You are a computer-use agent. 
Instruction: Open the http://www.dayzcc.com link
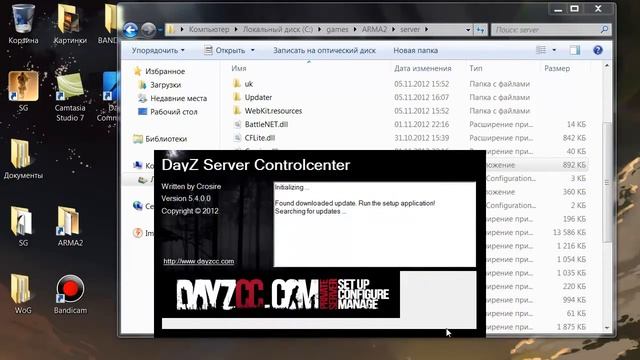click(199, 261)
